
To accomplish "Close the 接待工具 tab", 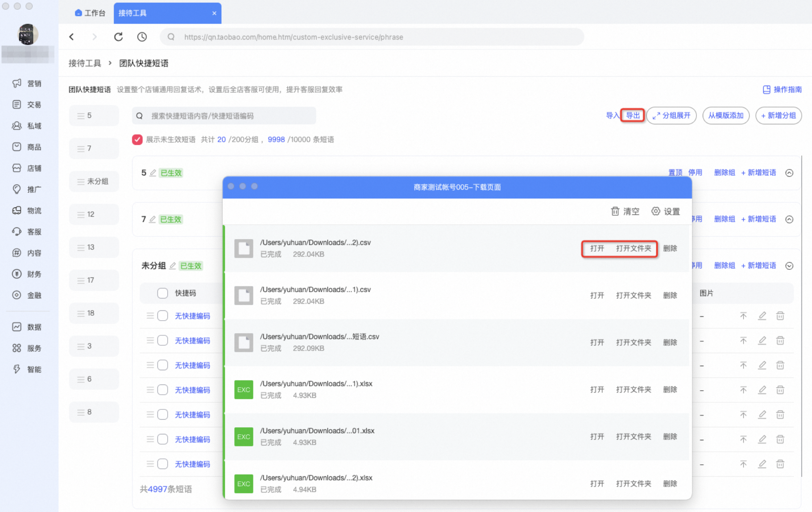I will point(214,13).
